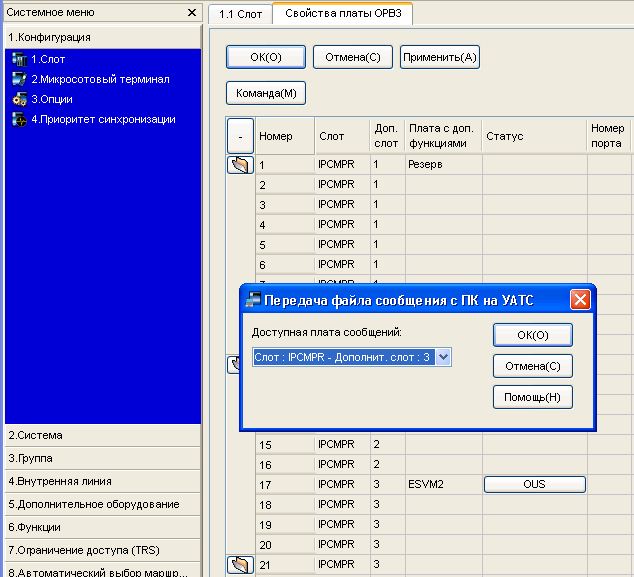The height and width of the screenshot is (577, 634).
Task: Expand the 2.Система menu section
Action: coord(103,435)
